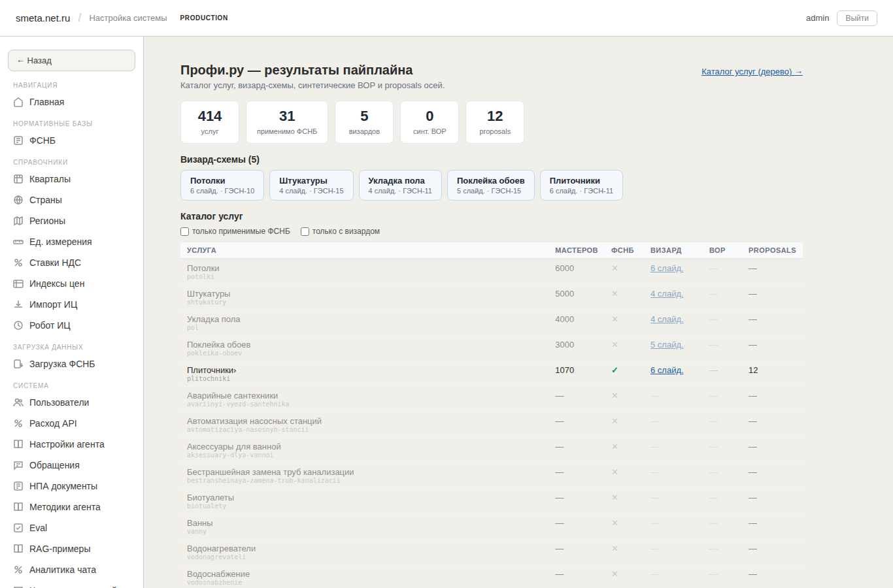Follow the Каталог услуг (дерево) link
Screen dimensions: 893x588
(x=752, y=72)
